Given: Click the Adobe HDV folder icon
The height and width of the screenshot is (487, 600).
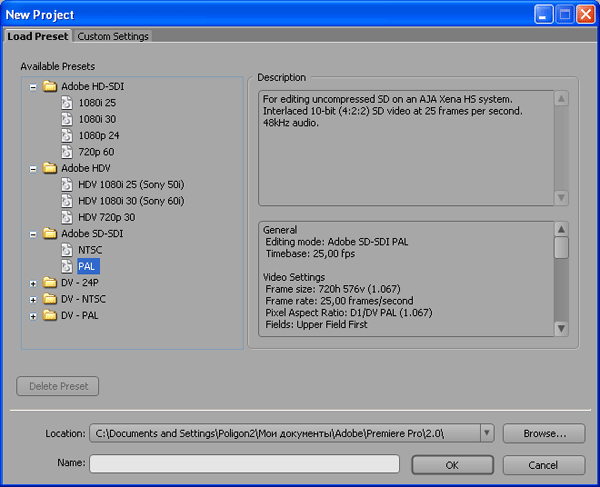Looking at the screenshot, I should (x=49, y=168).
